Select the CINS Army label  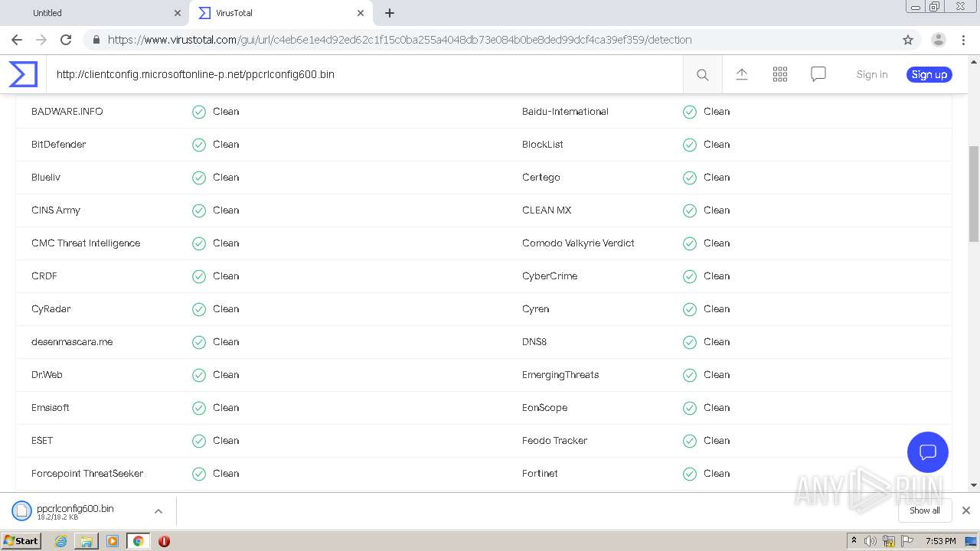pos(56,210)
